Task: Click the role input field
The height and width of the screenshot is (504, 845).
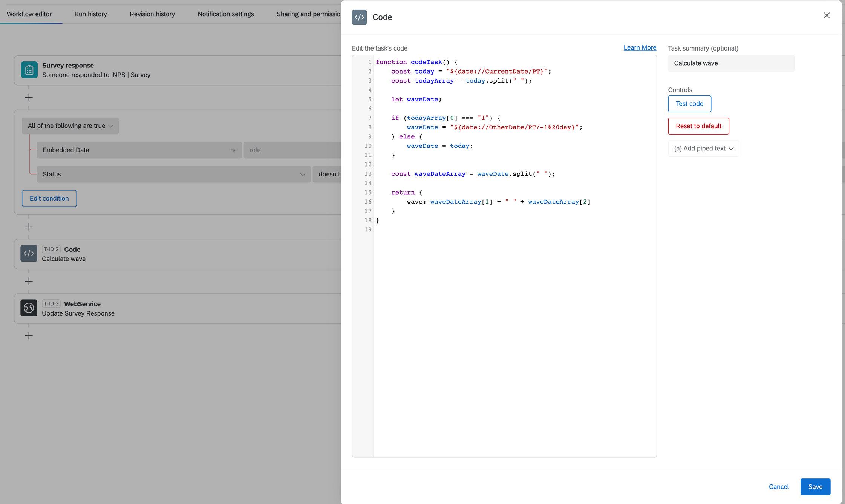Action: [292, 150]
